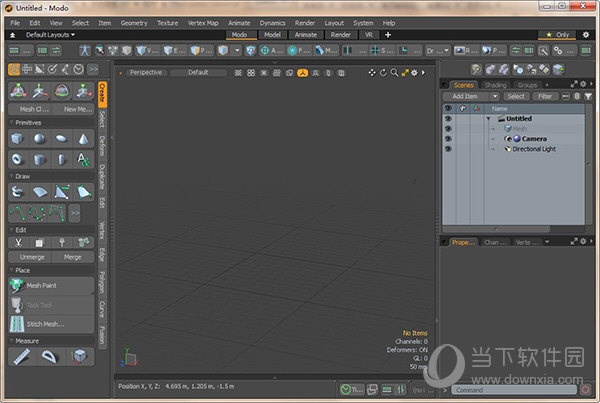This screenshot has height=403, width=600.
Task: Click the Merge button
Action: coord(73,257)
